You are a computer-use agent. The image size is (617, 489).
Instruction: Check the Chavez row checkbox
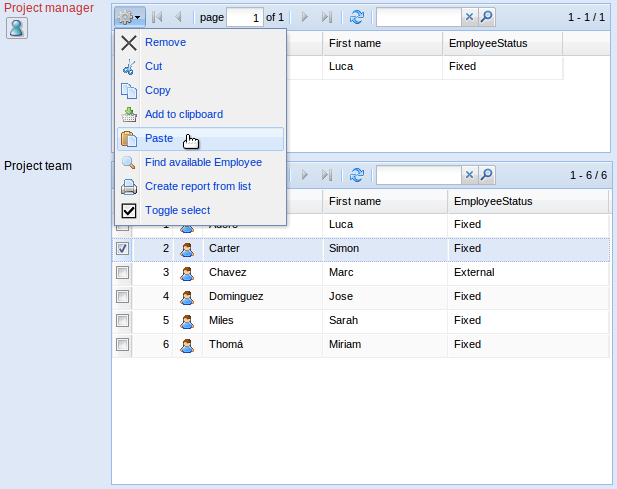coord(122,273)
